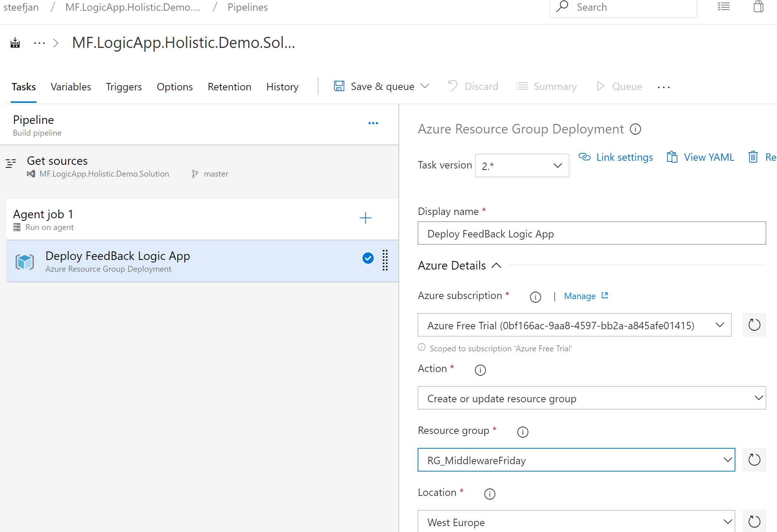Click info icon for Location field
The height and width of the screenshot is (532, 777).
pyautogui.click(x=489, y=494)
